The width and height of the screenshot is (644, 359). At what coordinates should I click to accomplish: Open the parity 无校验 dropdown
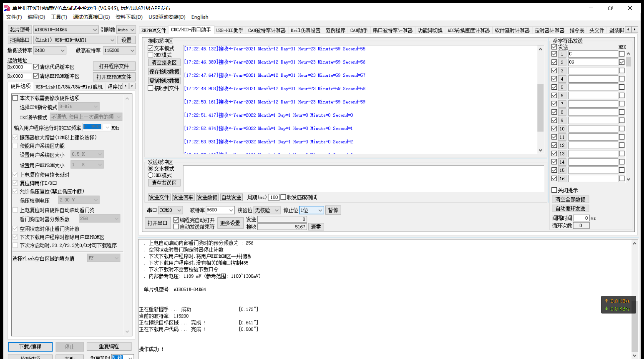tap(276, 210)
